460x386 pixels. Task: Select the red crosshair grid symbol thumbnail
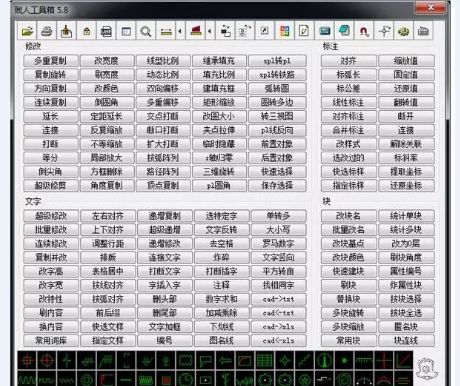(x=27, y=360)
